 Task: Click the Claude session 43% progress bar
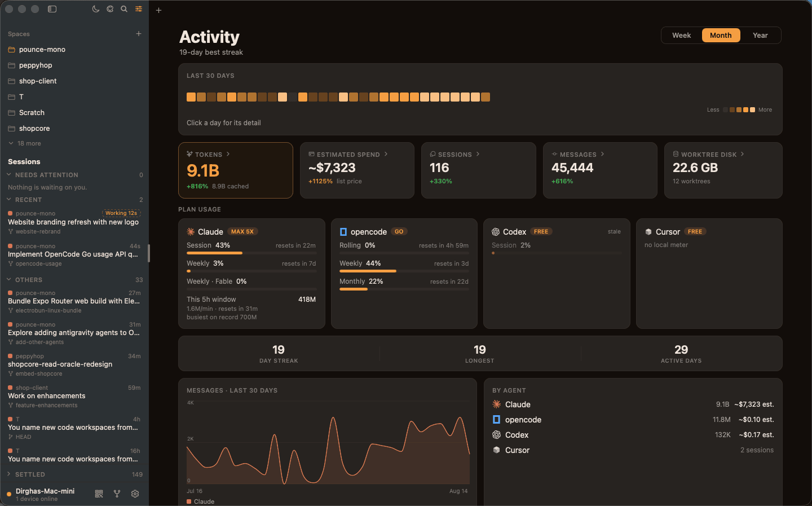click(251, 253)
